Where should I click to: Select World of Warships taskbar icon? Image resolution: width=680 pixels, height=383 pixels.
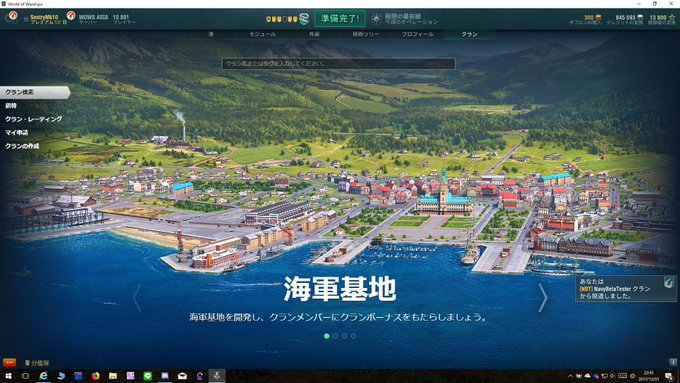tap(217, 376)
